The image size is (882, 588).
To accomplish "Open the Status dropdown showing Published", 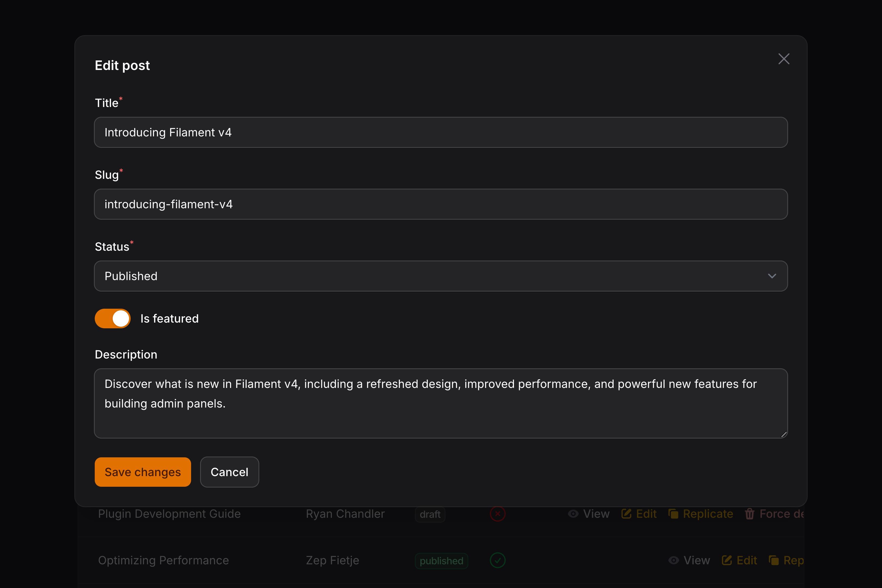I will pos(441,276).
